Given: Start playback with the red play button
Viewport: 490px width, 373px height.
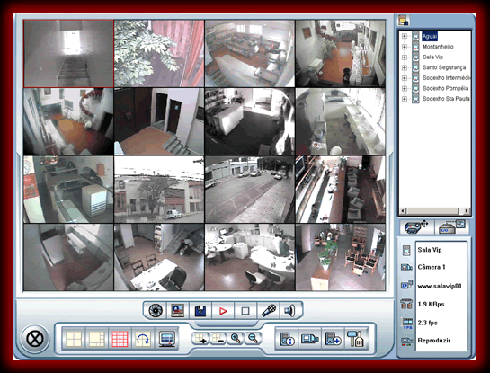Looking at the screenshot, I should pyautogui.click(x=223, y=311).
